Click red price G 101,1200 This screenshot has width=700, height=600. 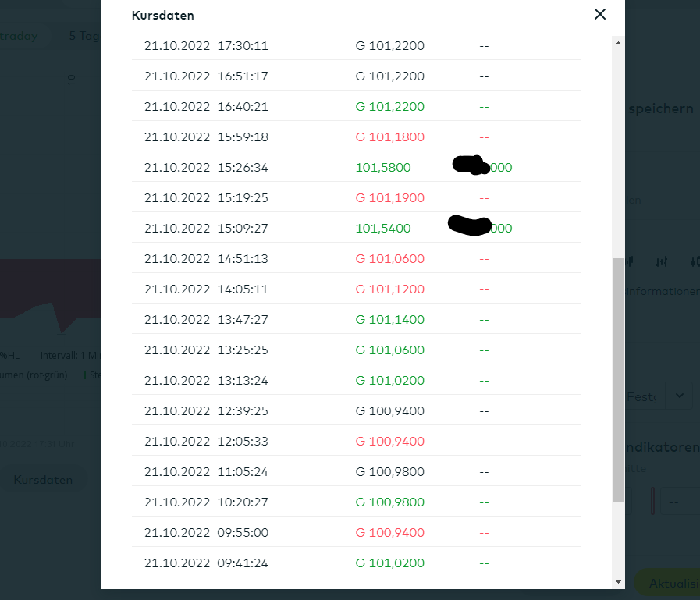point(389,289)
